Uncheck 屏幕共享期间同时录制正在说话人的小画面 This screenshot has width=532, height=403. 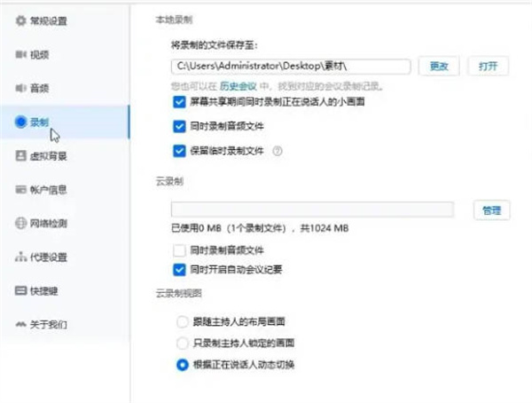pos(180,103)
